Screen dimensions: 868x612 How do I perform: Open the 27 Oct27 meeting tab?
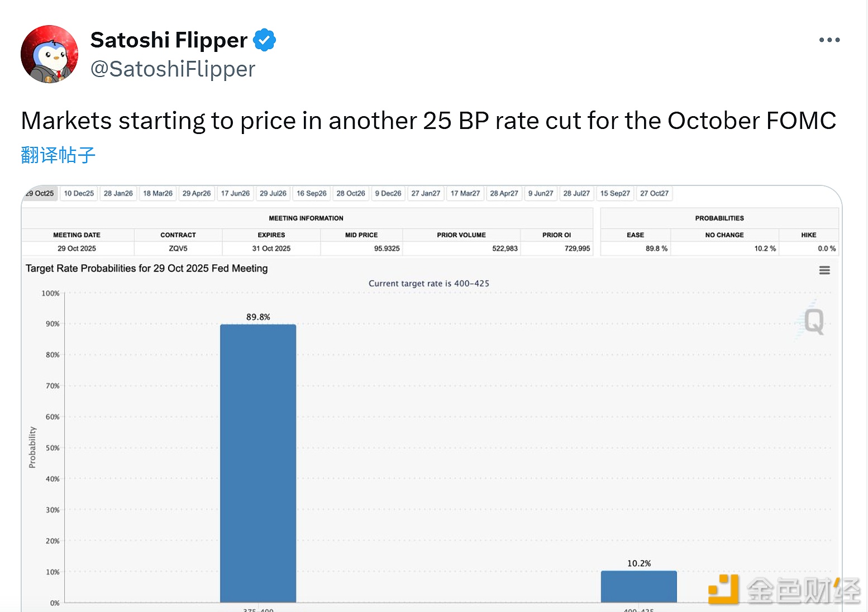pos(654,194)
